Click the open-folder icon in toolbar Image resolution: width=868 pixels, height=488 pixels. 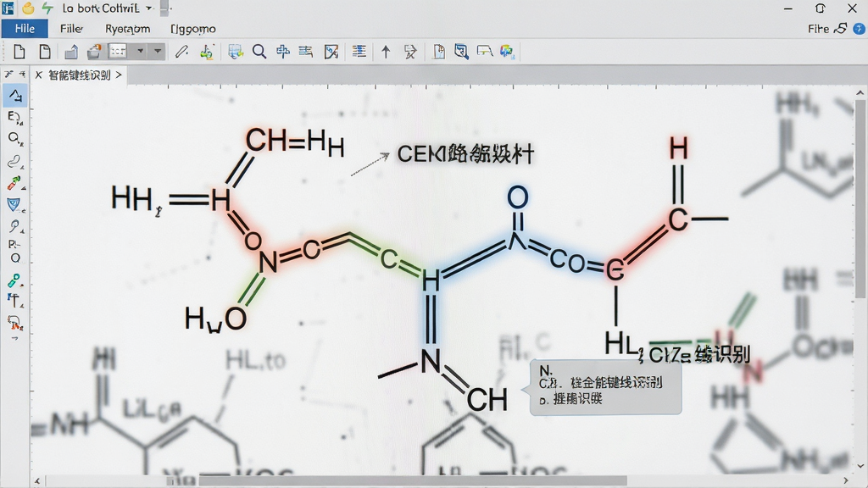tap(95, 52)
